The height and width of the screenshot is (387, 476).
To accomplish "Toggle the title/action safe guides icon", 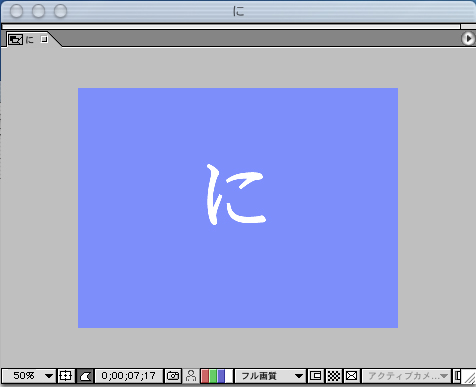I will coord(65,376).
